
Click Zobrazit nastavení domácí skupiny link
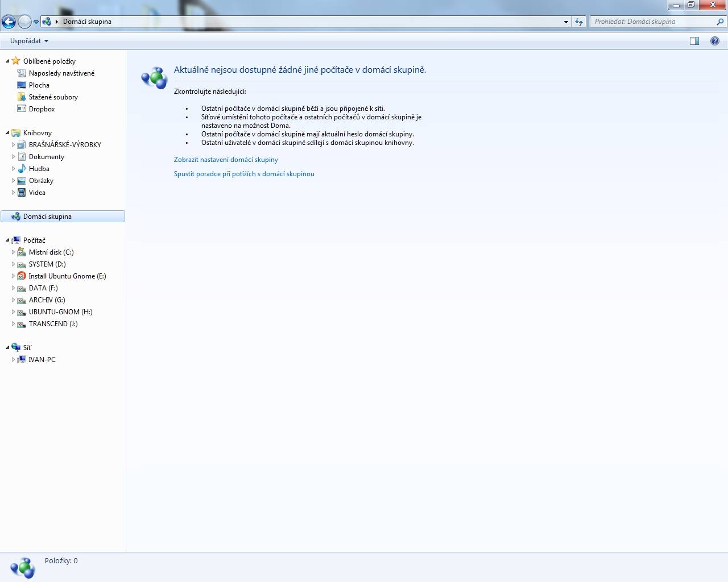226,160
